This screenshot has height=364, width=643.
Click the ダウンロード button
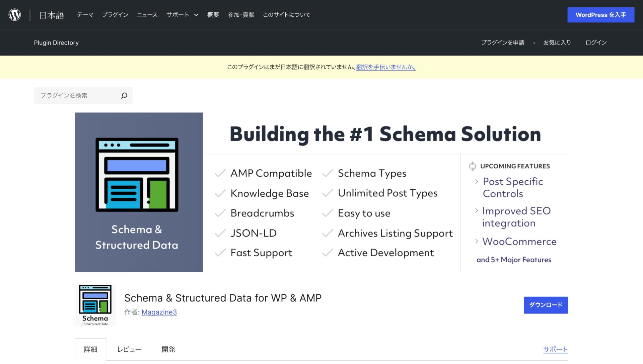[546, 305]
